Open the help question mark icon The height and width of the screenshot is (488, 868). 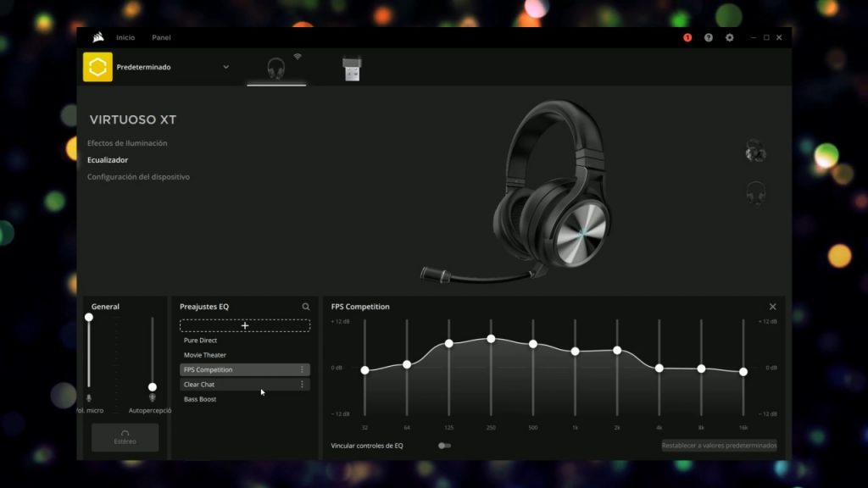[709, 37]
